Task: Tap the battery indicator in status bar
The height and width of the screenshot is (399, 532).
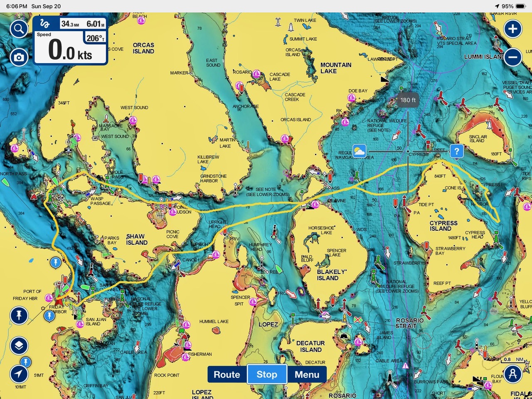Action: point(521,6)
